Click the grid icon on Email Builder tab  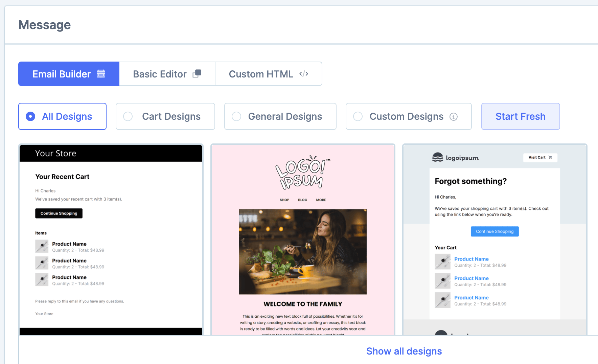coord(101,74)
